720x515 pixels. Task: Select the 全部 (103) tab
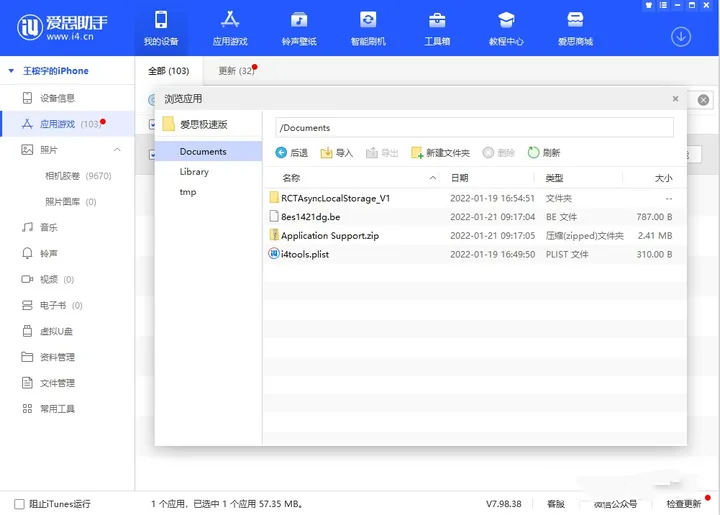tap(168, 71)
